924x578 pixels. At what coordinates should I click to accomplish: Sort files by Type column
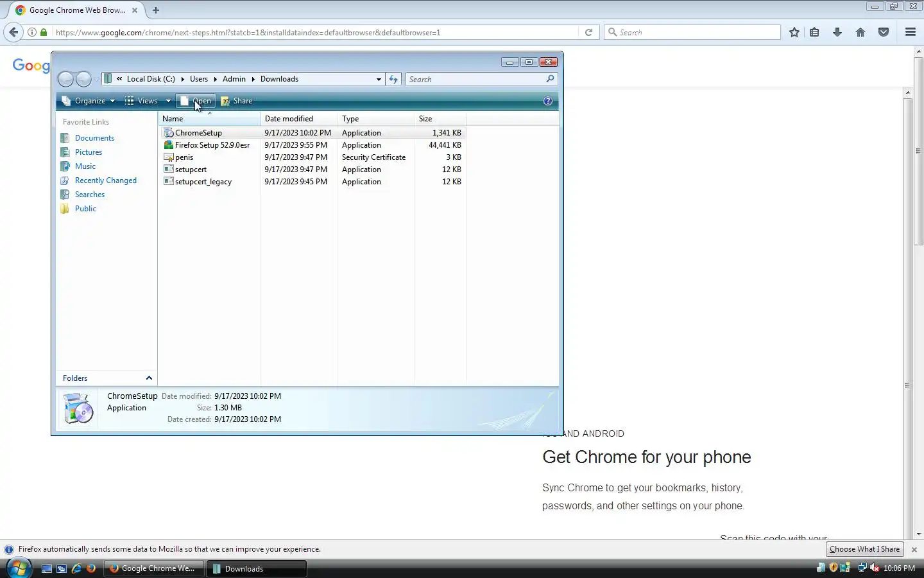pyautogui.click(x=376, y=119)
